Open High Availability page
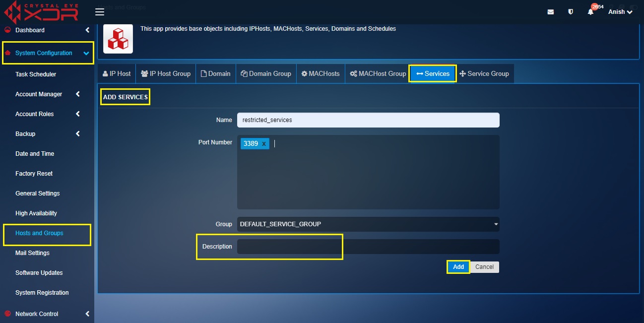644x323 pixels. click(x=36, y=213)
